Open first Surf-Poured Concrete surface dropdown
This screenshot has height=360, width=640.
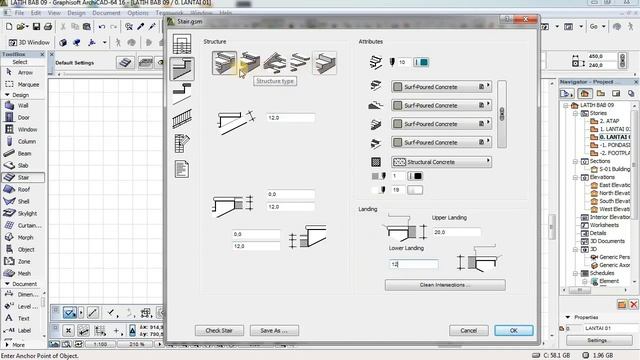click(x=441, y=87)
